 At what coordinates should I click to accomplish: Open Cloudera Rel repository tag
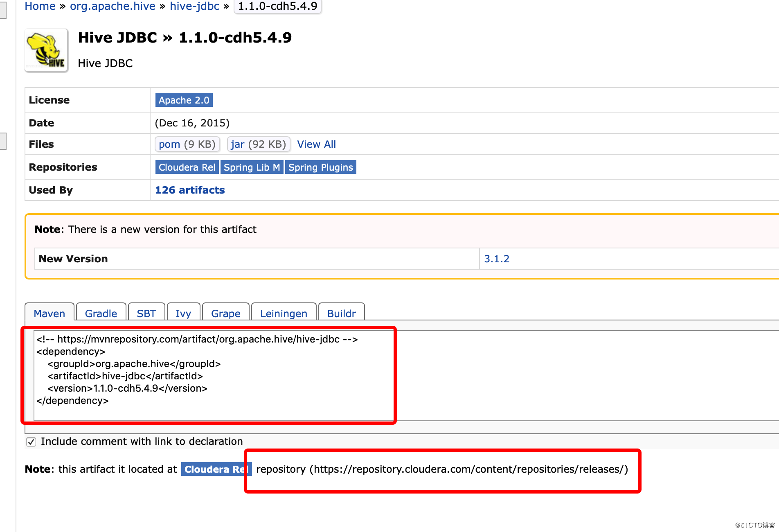[187, 167]
